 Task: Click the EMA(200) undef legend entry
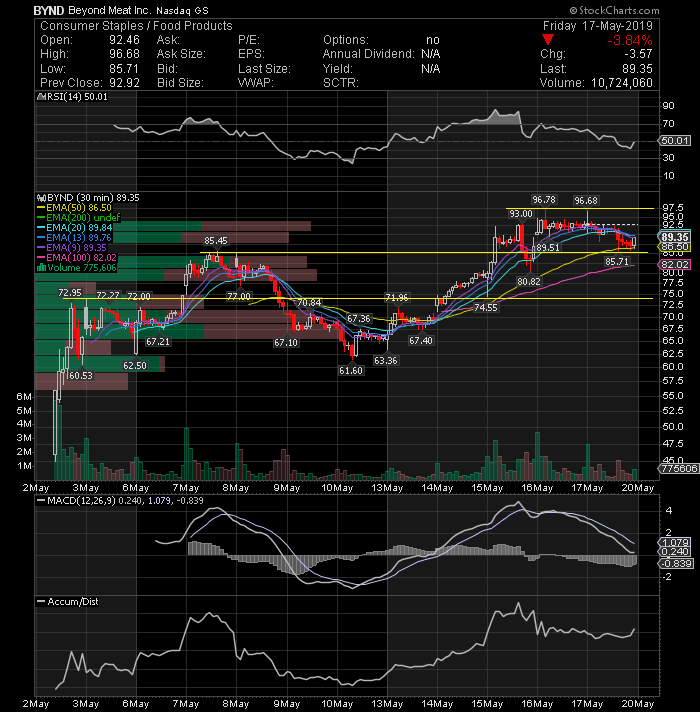click(x=83, y=218)
